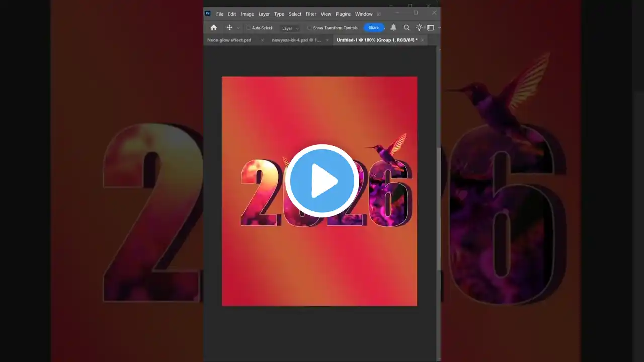The width and height of the screenshot is (644, 362).
Task: Select the Move tool icon in options bar
Action: point(229,28)
